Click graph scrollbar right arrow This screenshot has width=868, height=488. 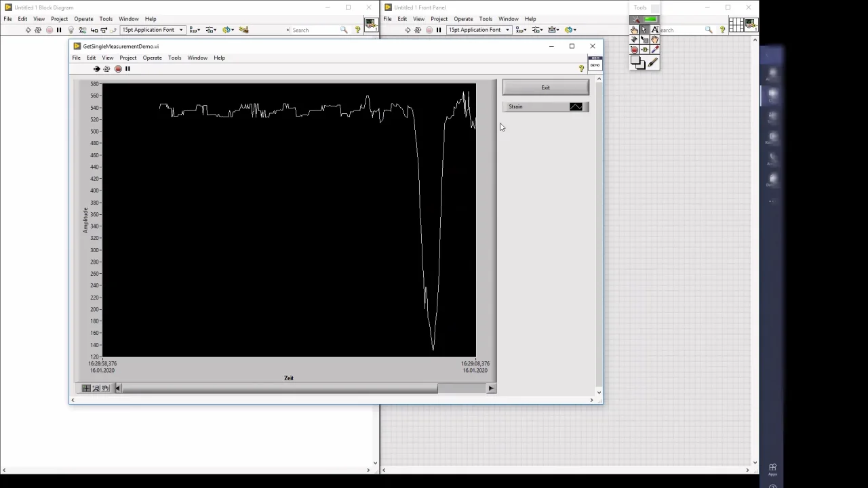point(491,388)
